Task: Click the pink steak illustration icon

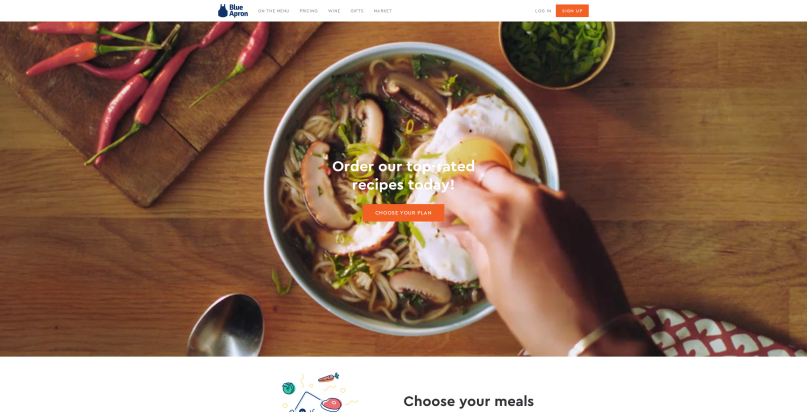Action: [330, 404]
